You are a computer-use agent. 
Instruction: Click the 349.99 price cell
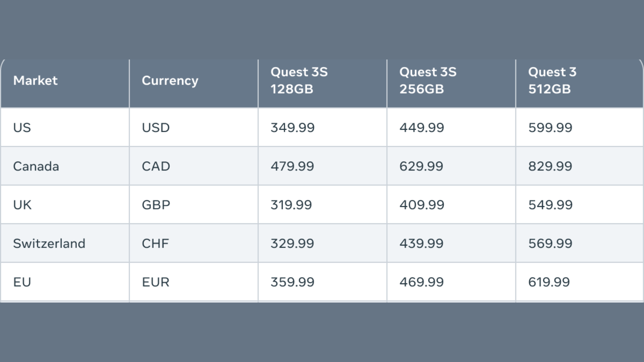pyautogui.click(x=293, y=128)
